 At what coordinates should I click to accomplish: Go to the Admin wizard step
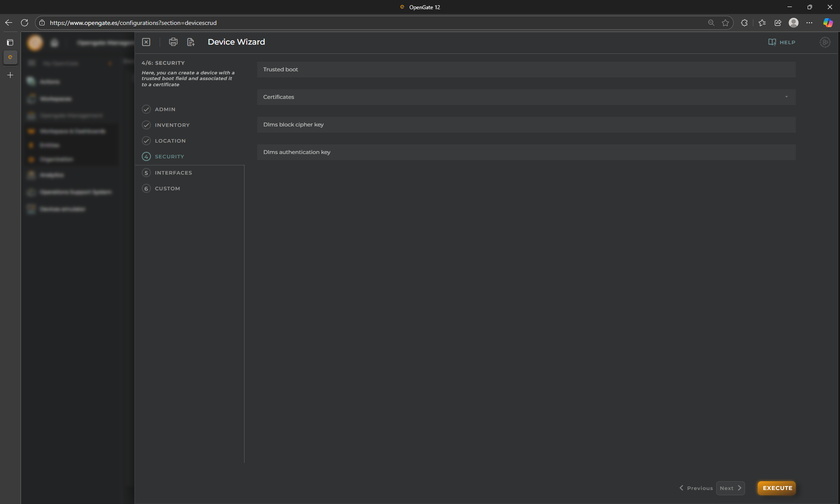[x=165, y=109]
